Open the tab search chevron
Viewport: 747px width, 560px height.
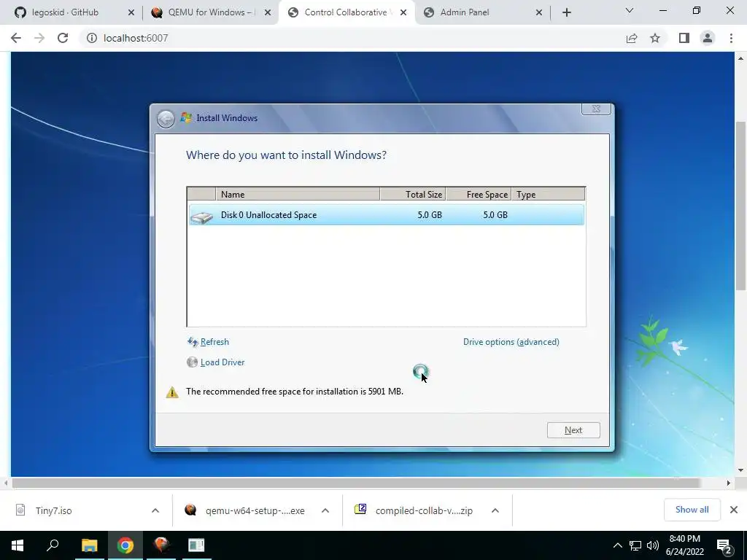630,10
